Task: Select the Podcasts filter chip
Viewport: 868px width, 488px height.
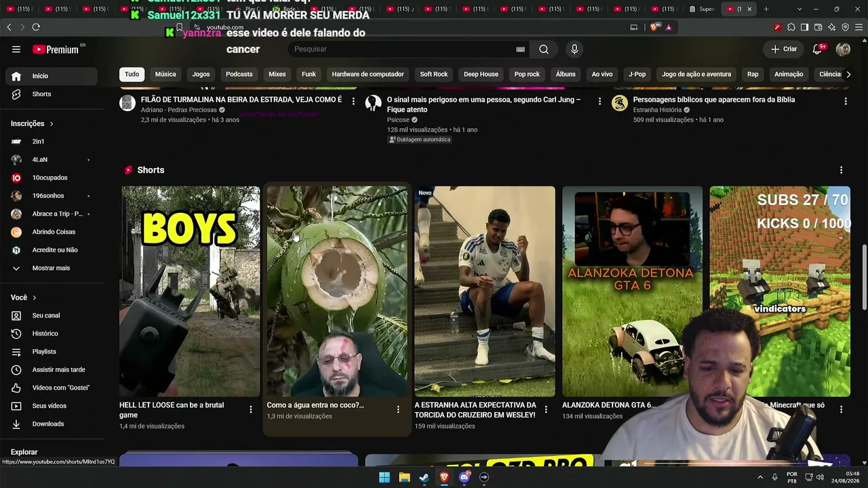Action: coord(239,74)
